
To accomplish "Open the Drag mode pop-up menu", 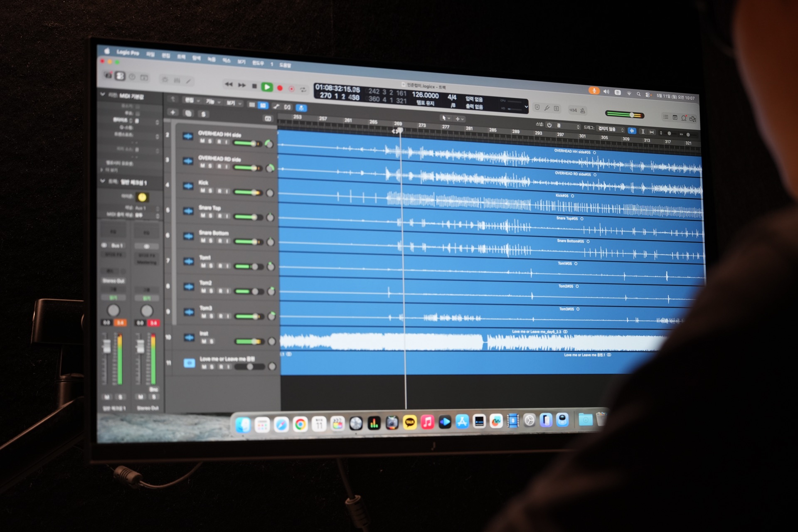I will point(611,129).
